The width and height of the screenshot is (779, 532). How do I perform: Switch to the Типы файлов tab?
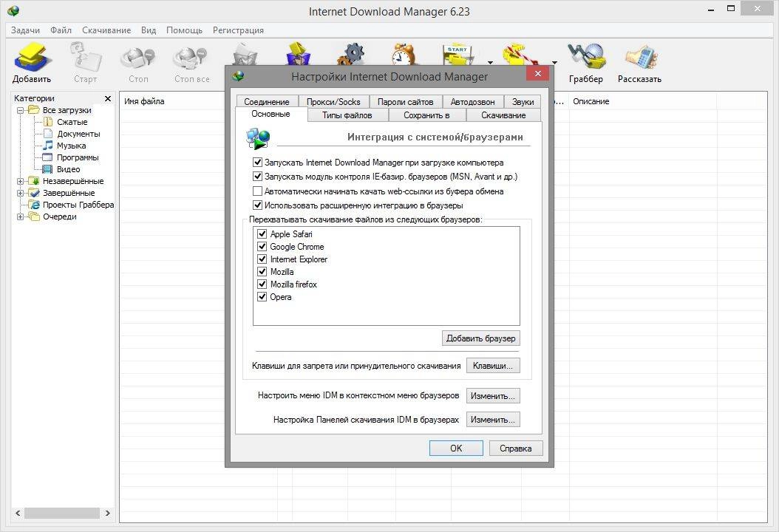tap(347, 115)
